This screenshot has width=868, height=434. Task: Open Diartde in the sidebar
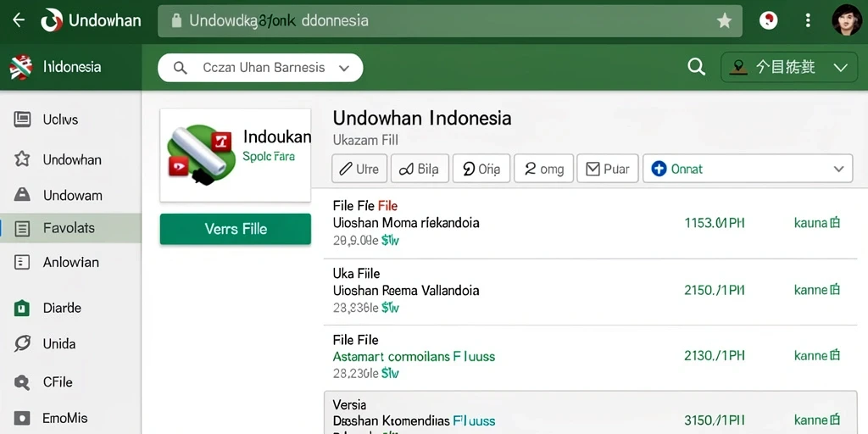(71, 308)
